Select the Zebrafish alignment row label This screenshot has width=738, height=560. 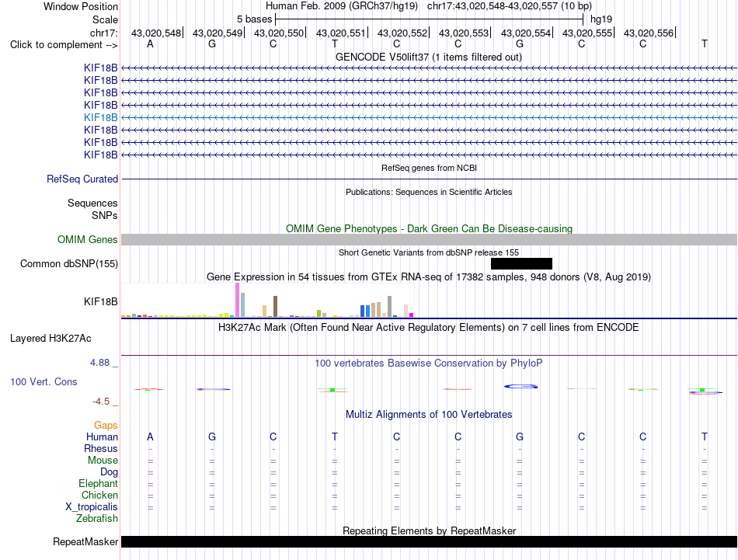tap(97, 518)
